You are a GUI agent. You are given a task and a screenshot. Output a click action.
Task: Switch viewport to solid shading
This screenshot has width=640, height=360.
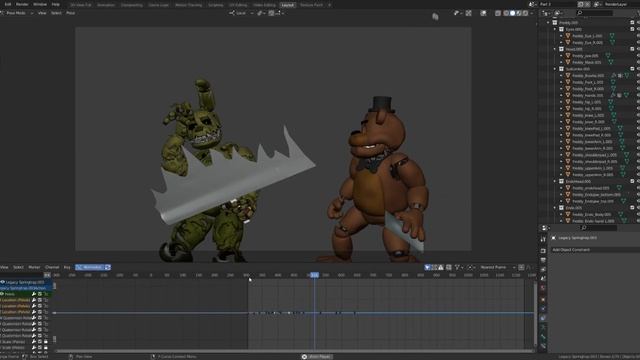coord(513,13)
